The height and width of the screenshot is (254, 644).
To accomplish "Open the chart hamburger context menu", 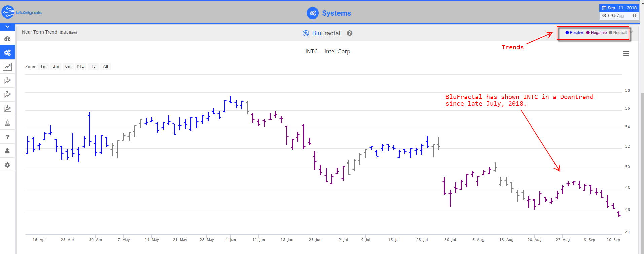I will pyautogui.click(x=626, y=53).
